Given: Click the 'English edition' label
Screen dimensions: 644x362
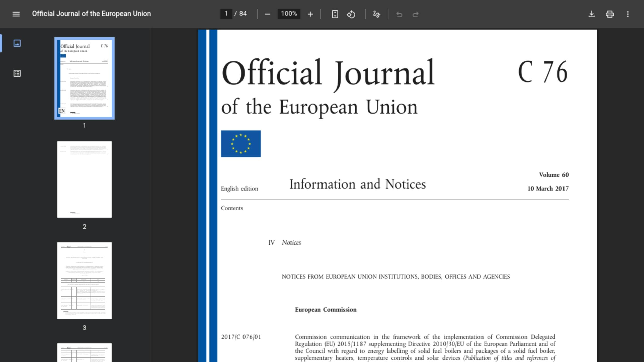Looking at the screenshot, I should 239,189.
